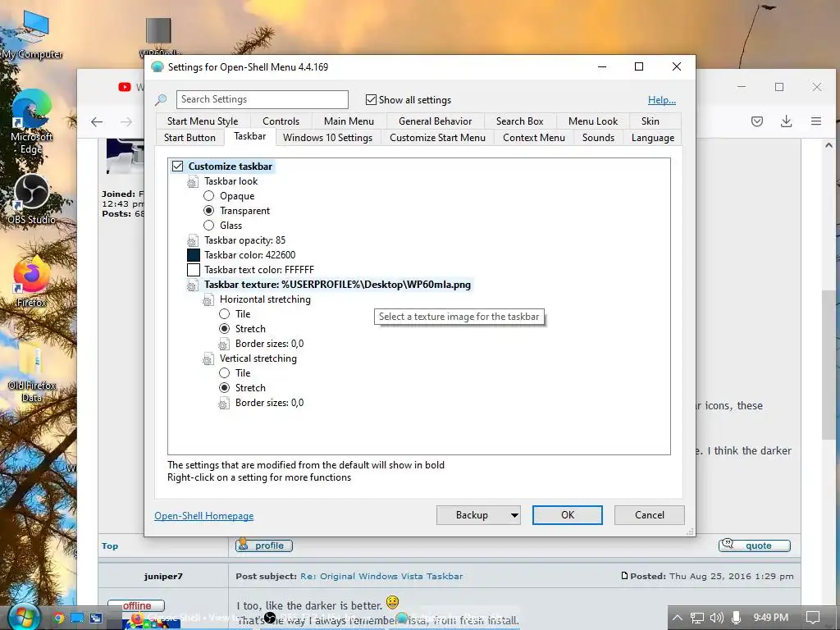
Task: Click gear icon next to Taskbar opacity
Action: (192, 240)
